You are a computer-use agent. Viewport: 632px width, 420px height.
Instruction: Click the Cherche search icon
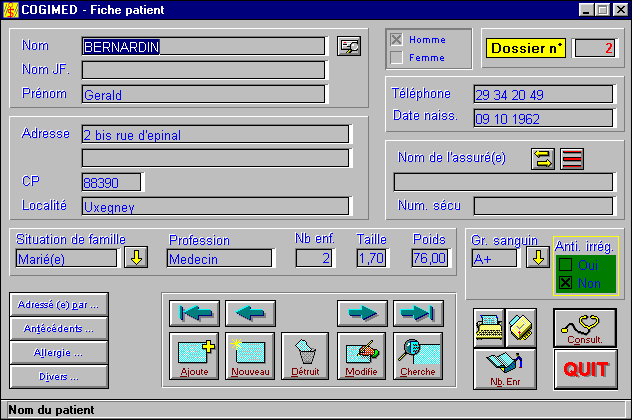coord(417,356)
